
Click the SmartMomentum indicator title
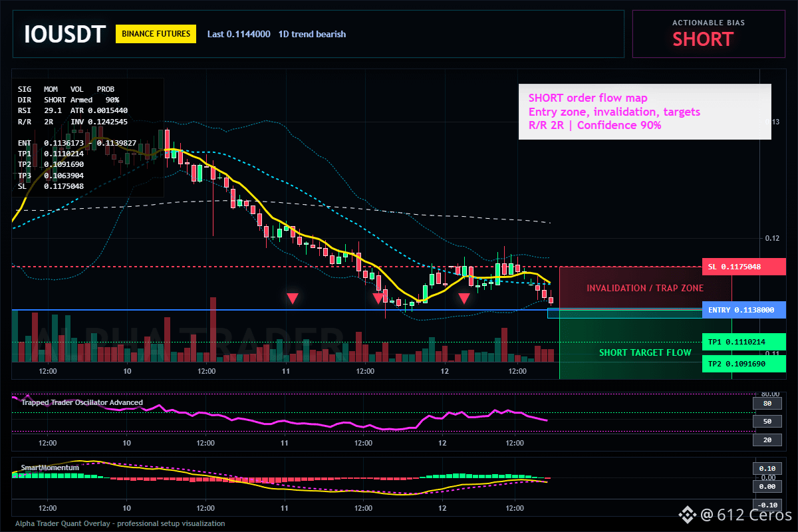pyautogui.click(x=50, y=467)
